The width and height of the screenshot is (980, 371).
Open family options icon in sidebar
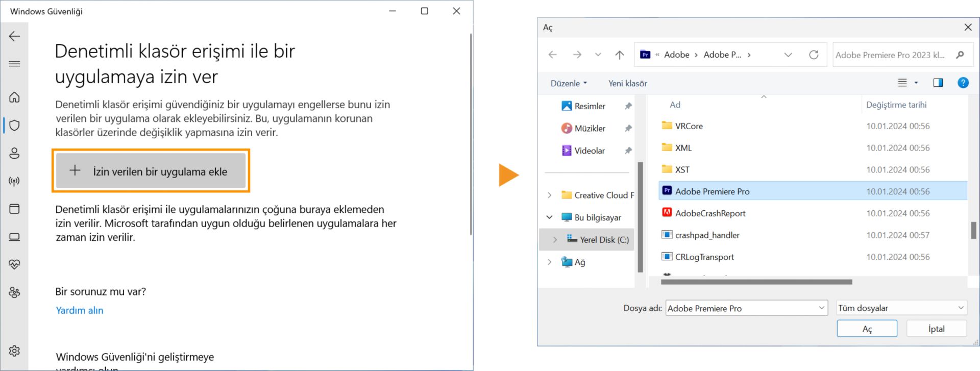(14, 292)
